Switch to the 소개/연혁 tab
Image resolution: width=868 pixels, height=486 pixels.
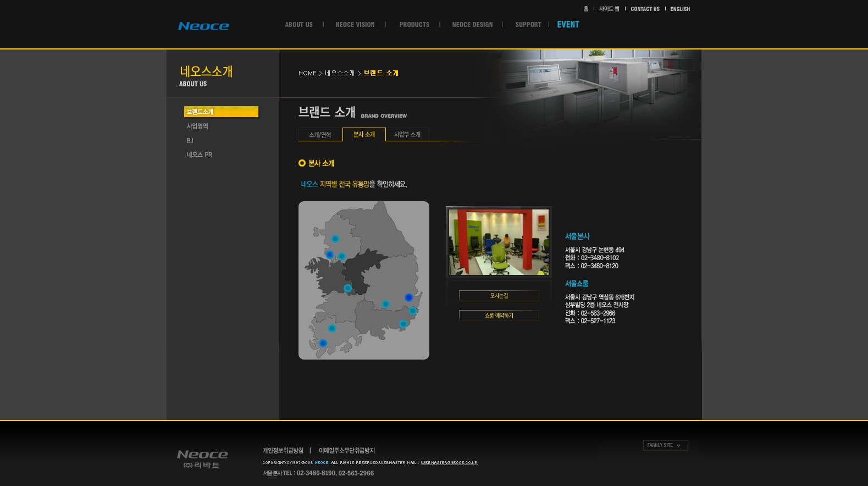tap(320, 135)
